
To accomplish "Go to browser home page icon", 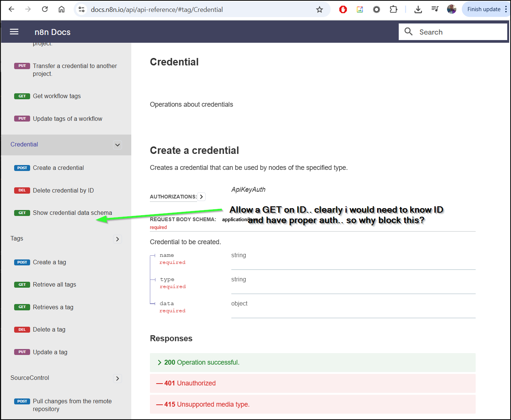I will click(62, 9).
